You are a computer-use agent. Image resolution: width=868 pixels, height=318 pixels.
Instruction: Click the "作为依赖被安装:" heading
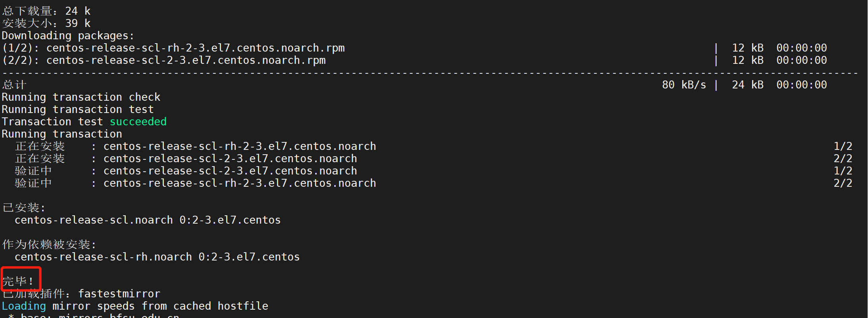tap(49, 245)
